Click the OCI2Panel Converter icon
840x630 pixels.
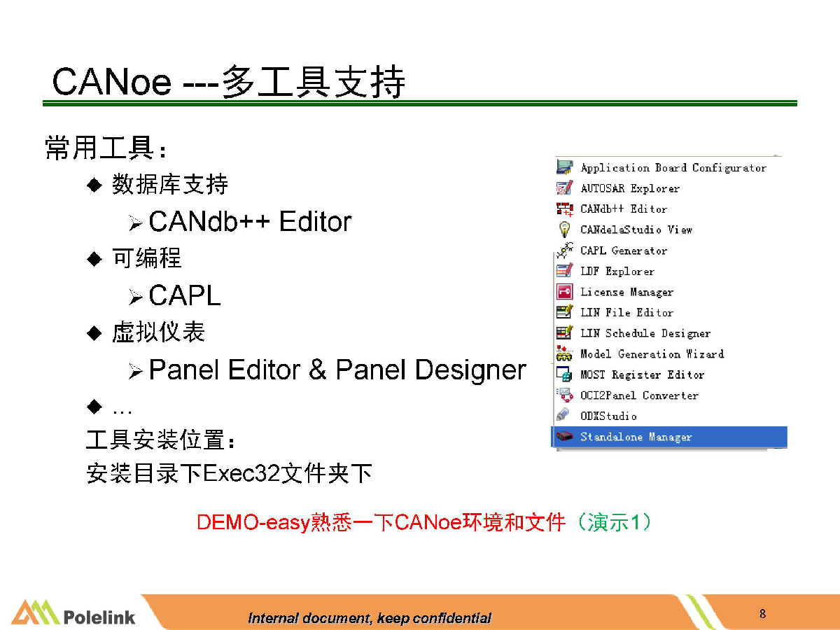564,395
